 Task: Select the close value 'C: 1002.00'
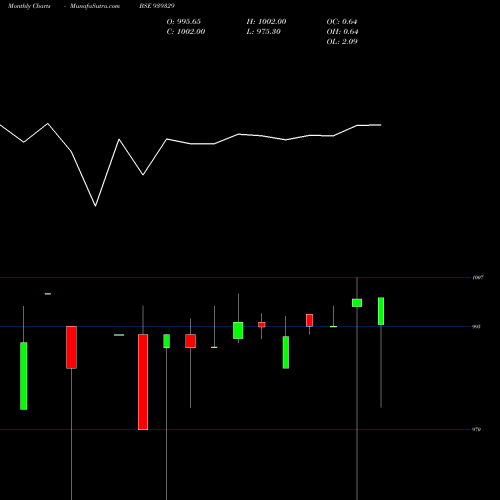pyautogui.click(x=186, y=32)
